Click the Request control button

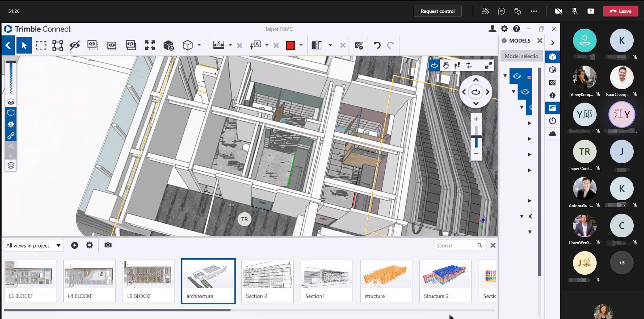point(437,11)
